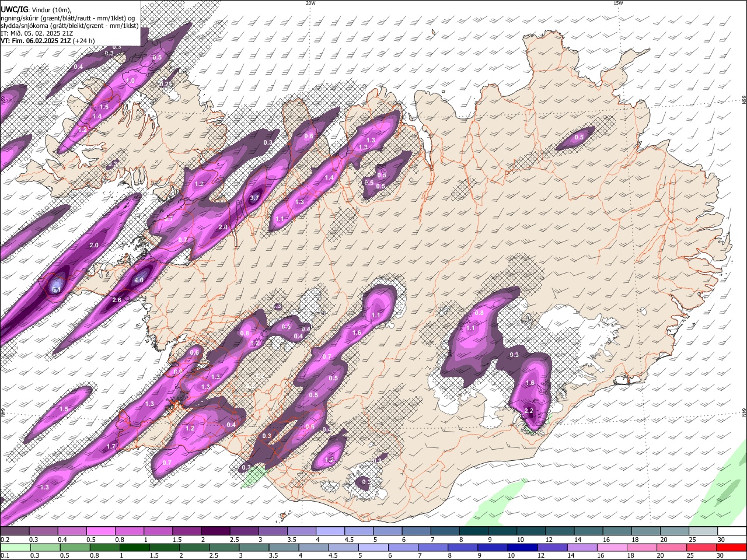The height and width of the screenshot is (560, 747).
Task: Select the 1.5 purple swatch in the upper legend row
Action: [x=186, y=531]
